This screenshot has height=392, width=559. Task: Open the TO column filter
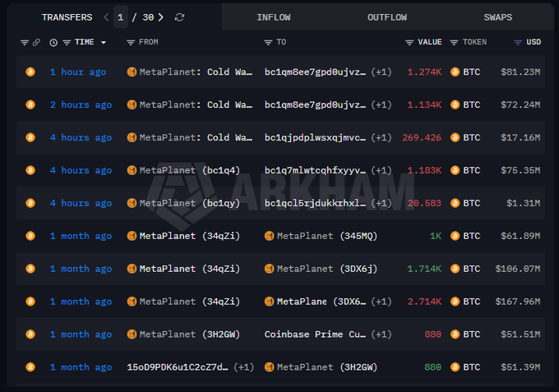click(x=268, y=43)
